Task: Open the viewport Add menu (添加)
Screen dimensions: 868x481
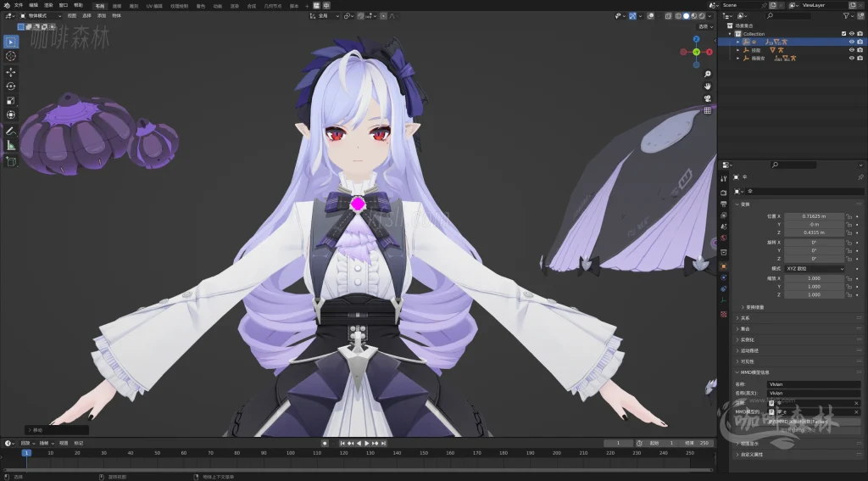Action: [x=102, y=16]
